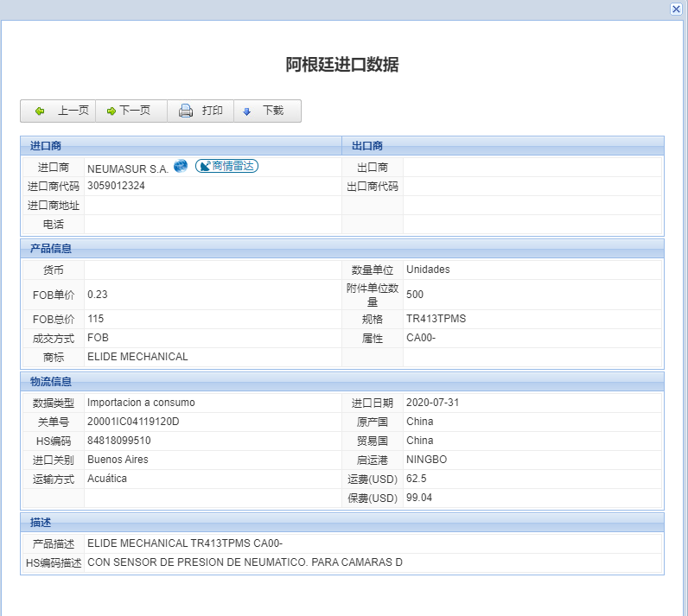Viewport: 688px width, 616px height.
Task: Open 商情雷达 for the importer
Action: [x=226, y=166]
